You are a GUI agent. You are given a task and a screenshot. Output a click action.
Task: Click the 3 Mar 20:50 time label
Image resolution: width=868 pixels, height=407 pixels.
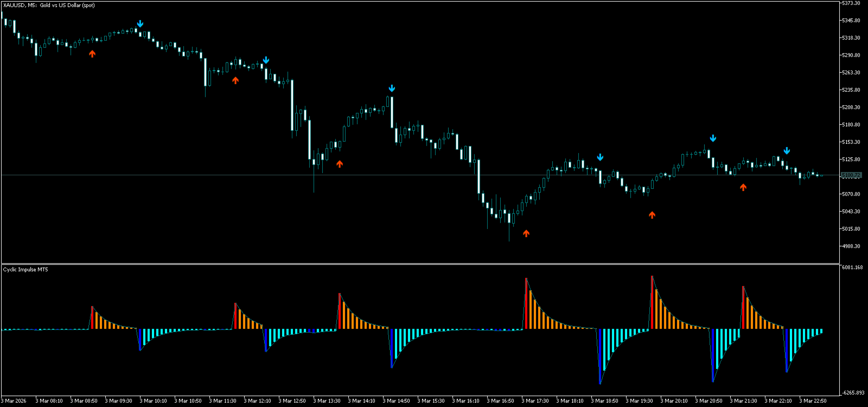(709, 401)
